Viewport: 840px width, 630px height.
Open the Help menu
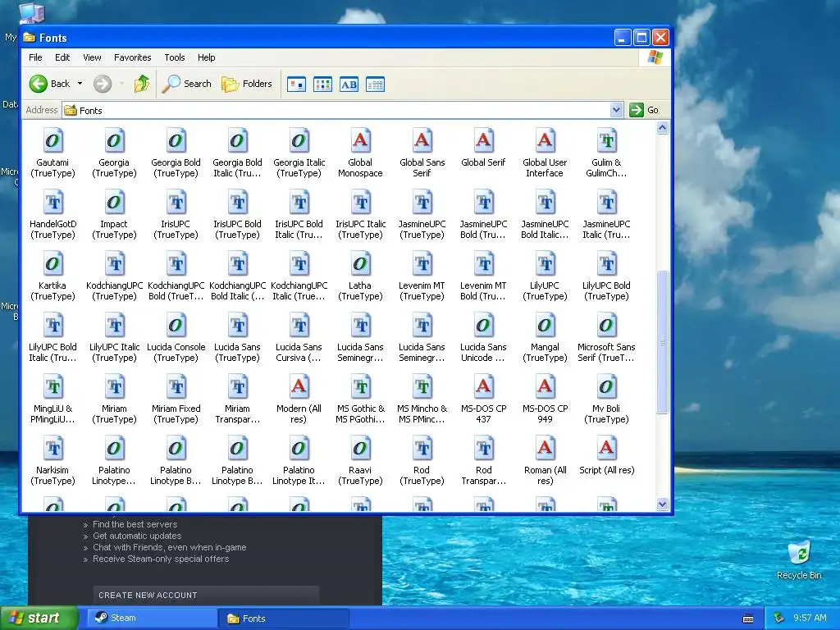(206, 57)
